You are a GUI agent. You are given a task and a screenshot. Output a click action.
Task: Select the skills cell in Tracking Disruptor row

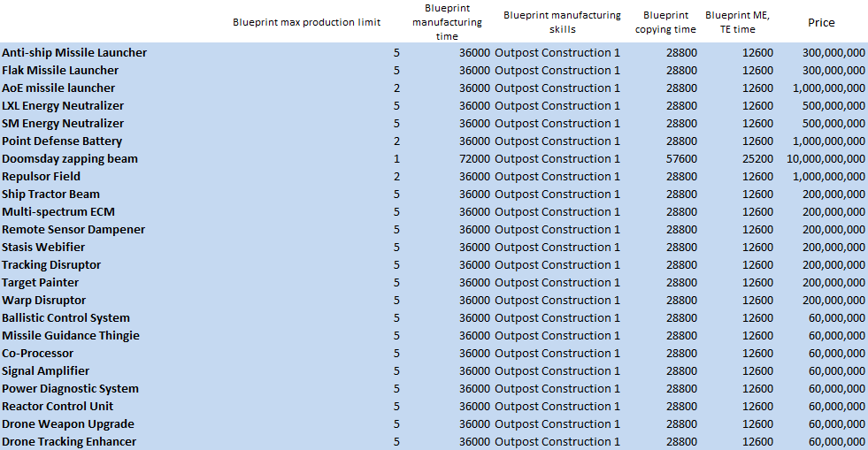(x=557, y=265)
